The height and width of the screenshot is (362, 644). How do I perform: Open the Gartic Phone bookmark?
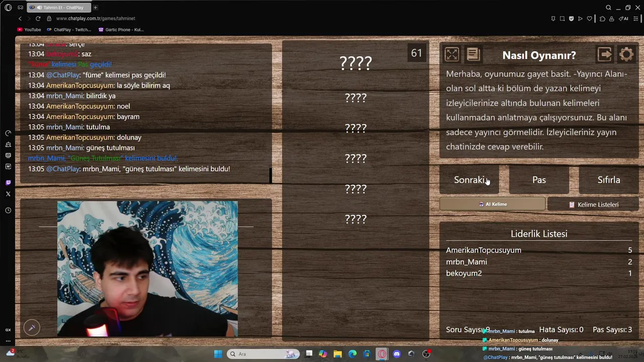click(x=121, y=30)
